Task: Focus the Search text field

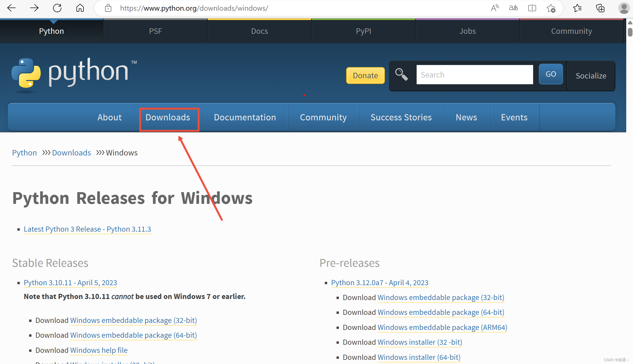Action: coord(475,75)
